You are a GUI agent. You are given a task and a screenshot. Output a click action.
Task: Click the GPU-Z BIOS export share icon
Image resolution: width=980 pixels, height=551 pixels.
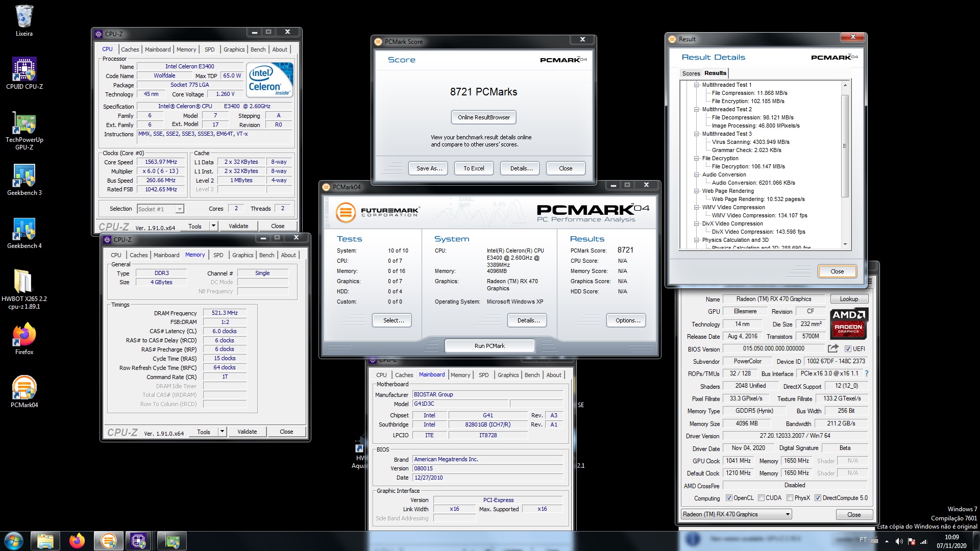coord(833,348)
